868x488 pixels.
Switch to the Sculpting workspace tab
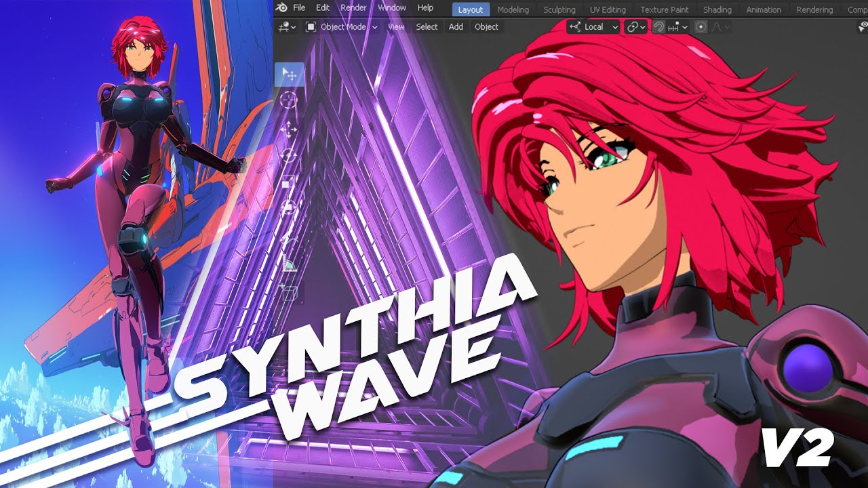click(559, 9)
